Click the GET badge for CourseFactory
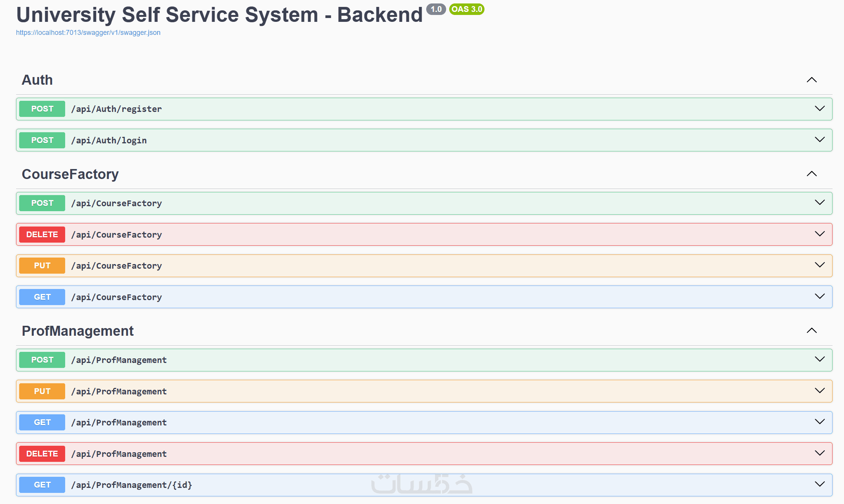844x504 pixels. point(42,297)
